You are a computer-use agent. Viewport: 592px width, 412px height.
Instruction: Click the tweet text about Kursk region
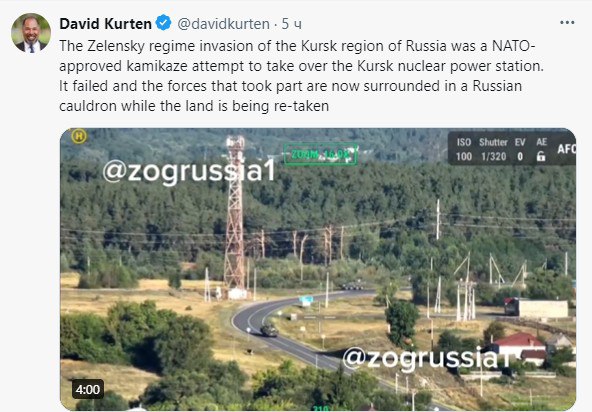tap(301, 76)
